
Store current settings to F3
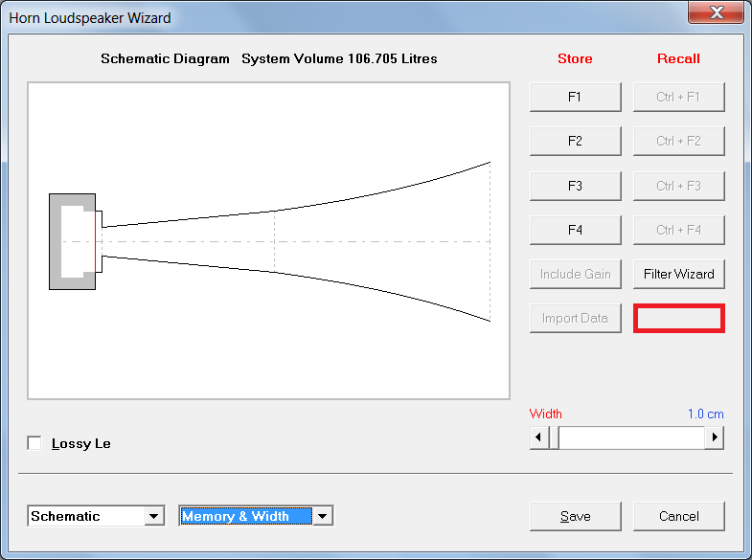pos(575,186)
